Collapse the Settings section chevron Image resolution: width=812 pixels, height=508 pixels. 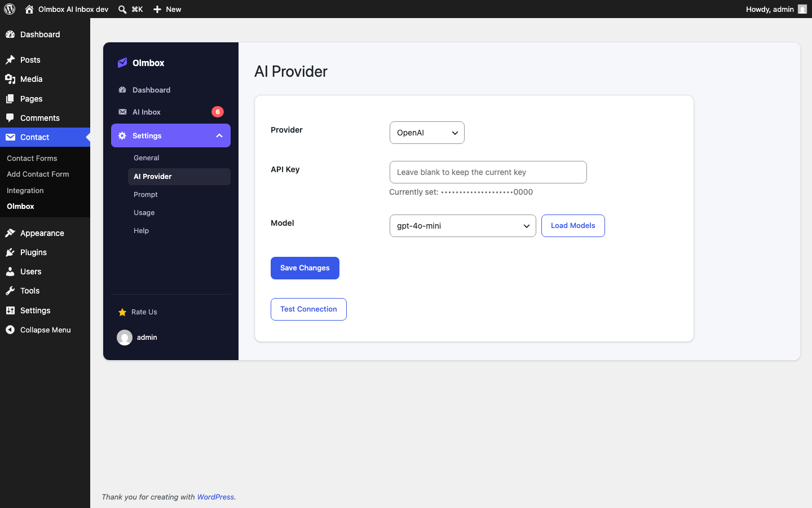click(219, 135)
